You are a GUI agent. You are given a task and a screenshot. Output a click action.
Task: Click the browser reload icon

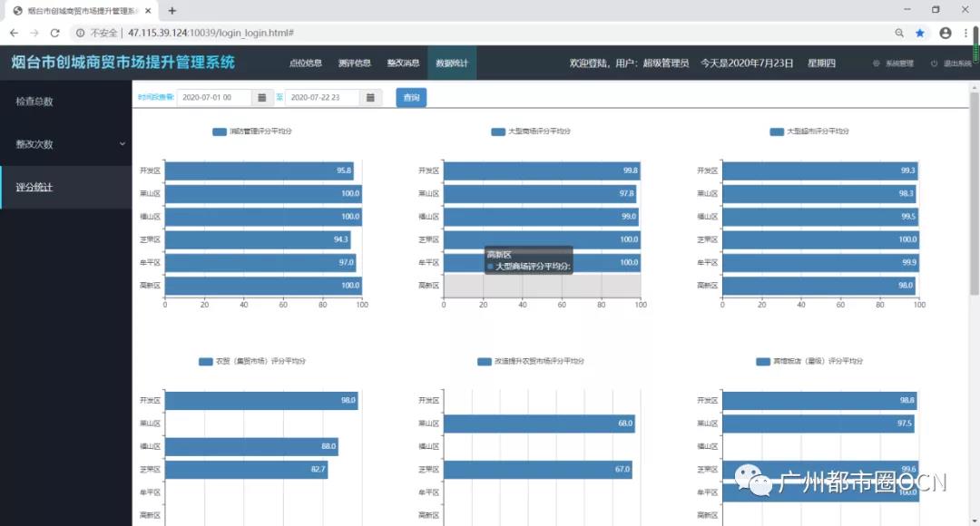(x=54, y=33)
